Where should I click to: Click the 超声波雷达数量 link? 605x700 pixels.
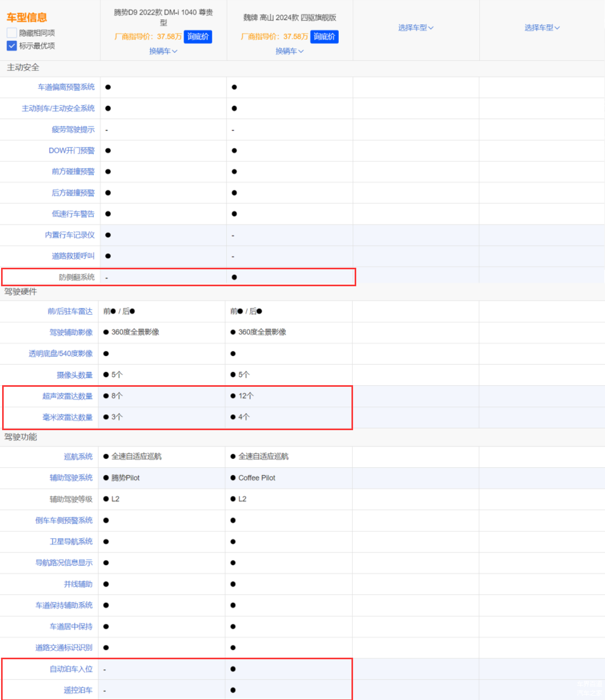tap(67, 396)
